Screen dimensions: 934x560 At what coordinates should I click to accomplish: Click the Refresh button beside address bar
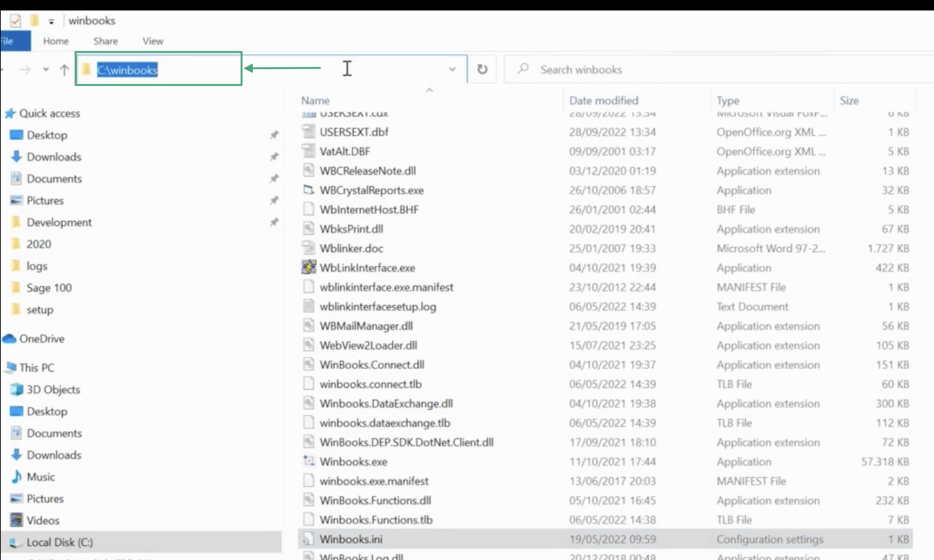482,69
